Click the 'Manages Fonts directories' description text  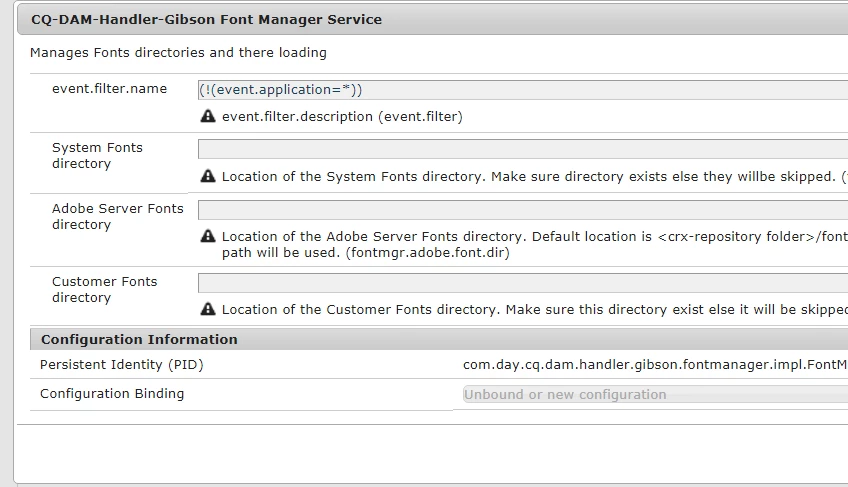click(178, 52)
